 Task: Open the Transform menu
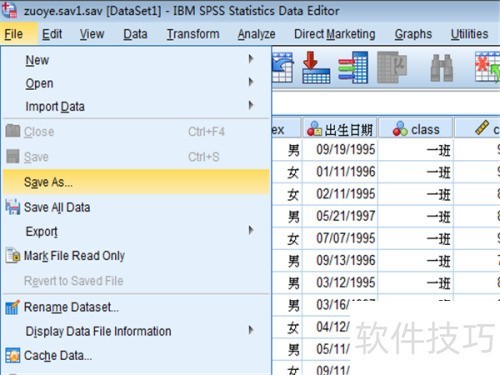tap(193, 34)
